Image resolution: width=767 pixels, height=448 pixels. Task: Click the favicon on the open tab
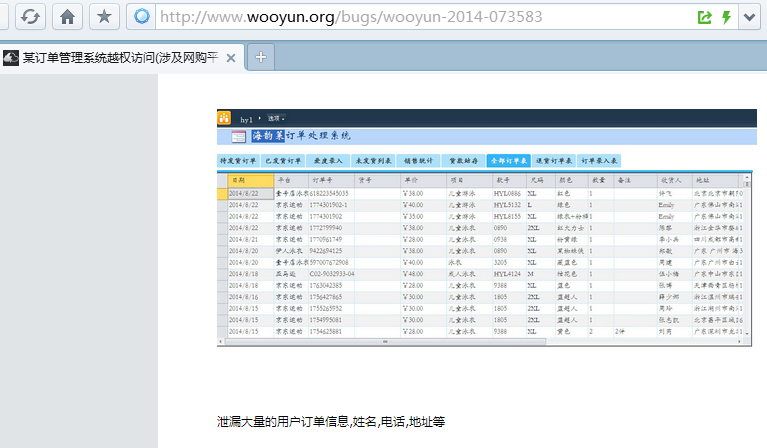point(10,58)
